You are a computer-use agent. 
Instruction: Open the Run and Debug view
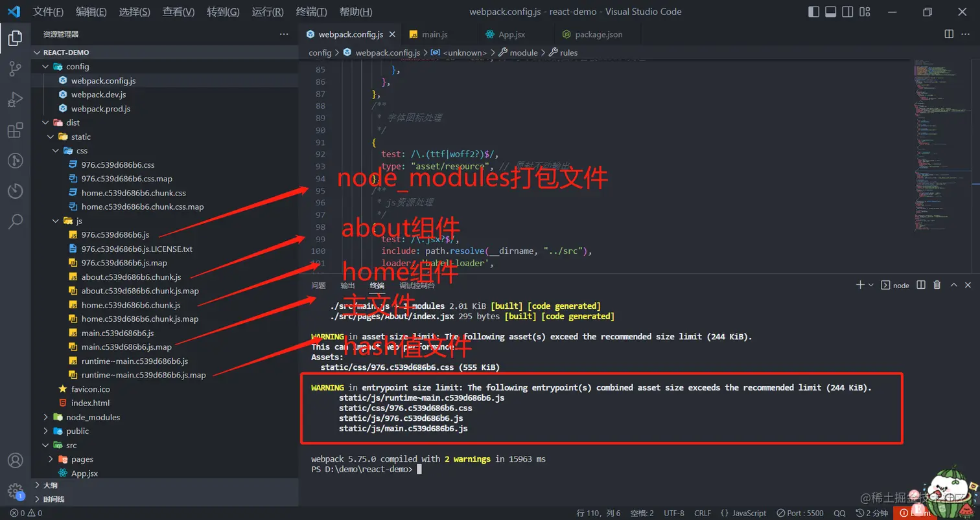coord(15,100)
